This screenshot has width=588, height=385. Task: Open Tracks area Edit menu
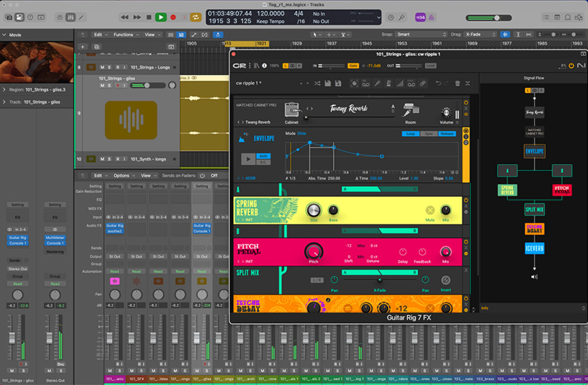(x=100, y=35)
